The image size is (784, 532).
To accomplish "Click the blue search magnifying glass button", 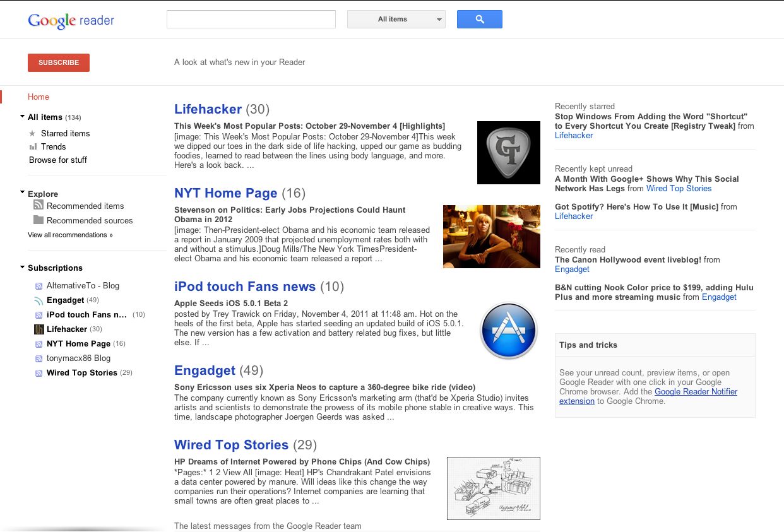I will pos(479,19).
